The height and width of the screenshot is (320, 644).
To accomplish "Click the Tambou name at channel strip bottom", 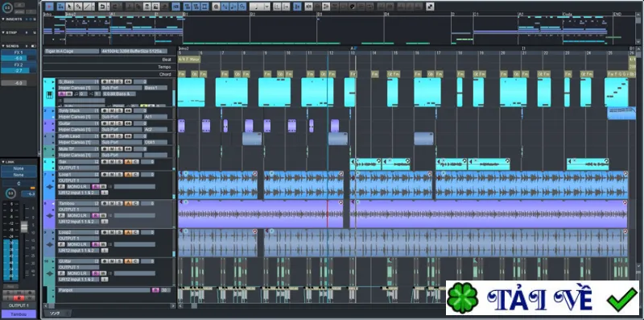I will (x=19, y=314).
